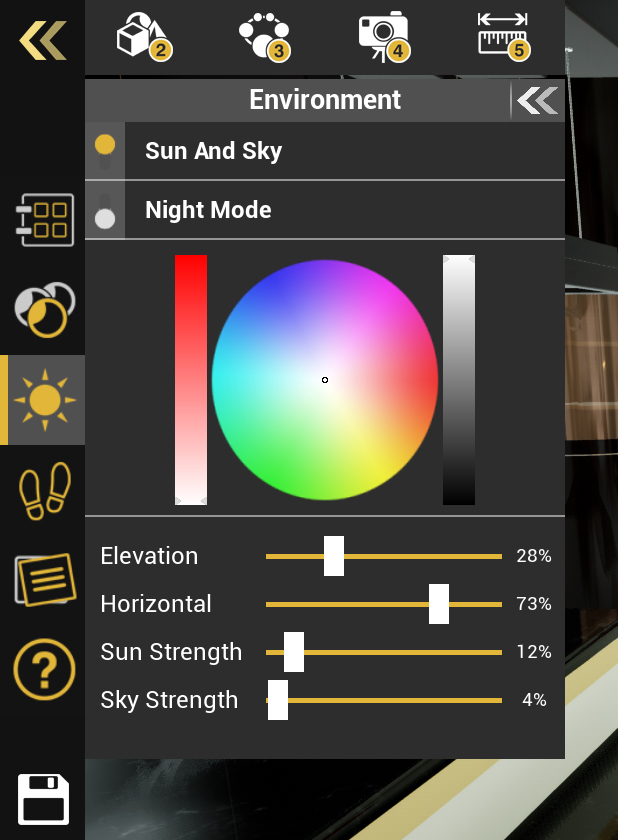Open the materials dots tab numbered 3
The image size is (618, 840).
tap(265, 36)
